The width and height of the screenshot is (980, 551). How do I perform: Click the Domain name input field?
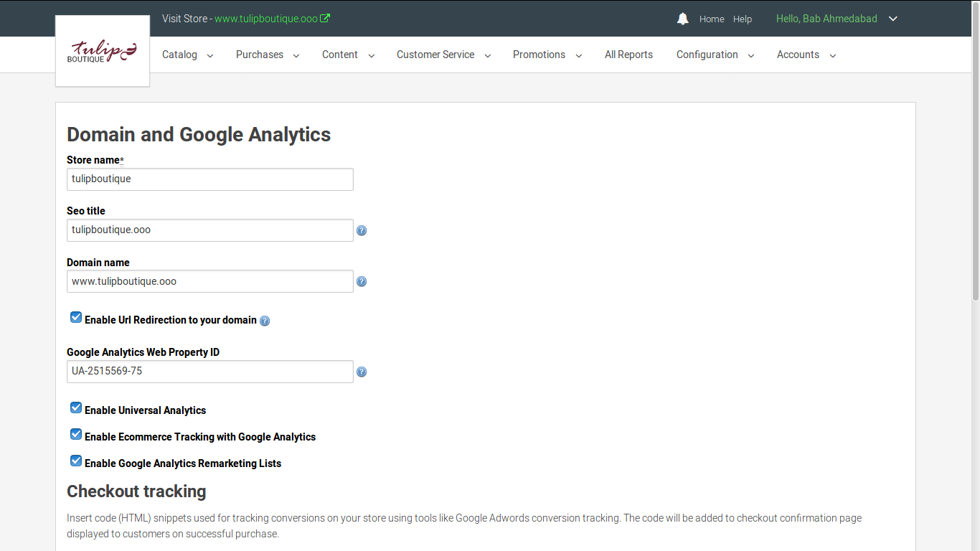coord(210,281)
